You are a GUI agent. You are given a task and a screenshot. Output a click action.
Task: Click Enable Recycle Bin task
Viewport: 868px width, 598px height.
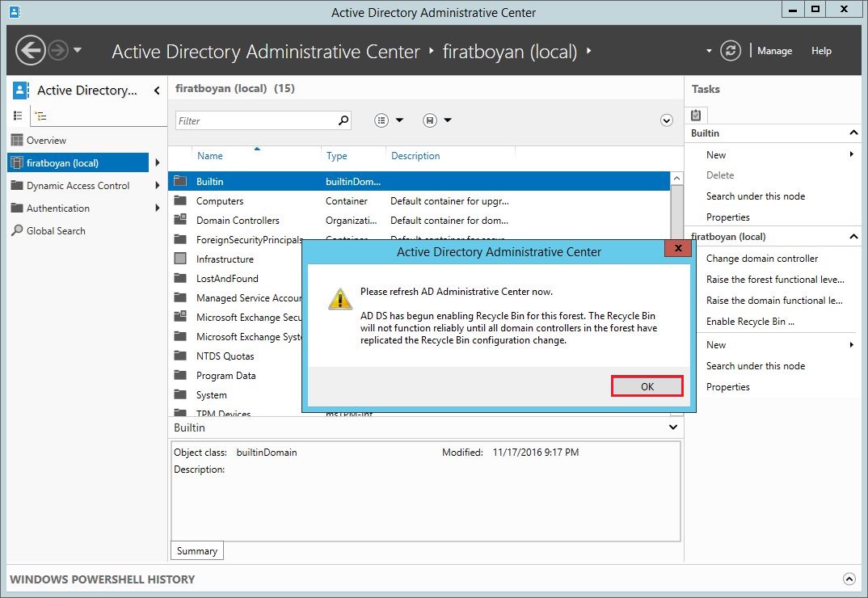click(x=750, y=322)
